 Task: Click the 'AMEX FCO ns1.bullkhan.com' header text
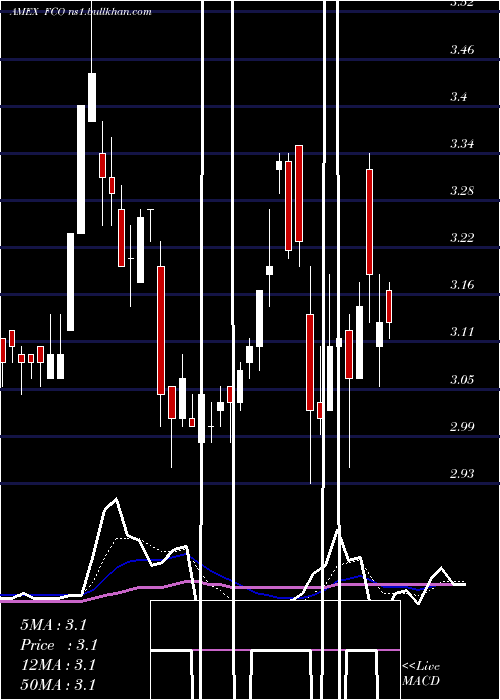[81, 12]
